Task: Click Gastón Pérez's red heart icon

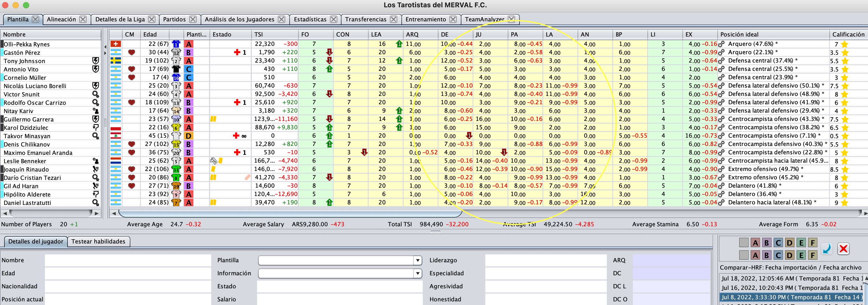Action: pos(132,52)
